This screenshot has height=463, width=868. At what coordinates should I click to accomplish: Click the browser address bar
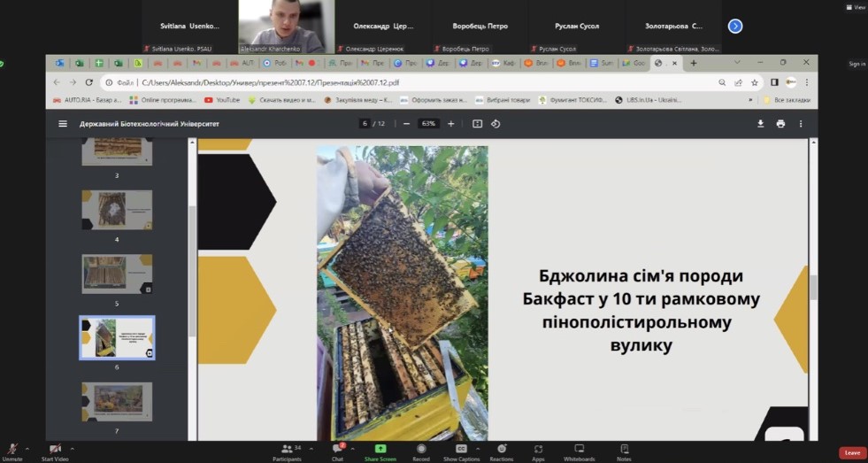tap(410, 82)
